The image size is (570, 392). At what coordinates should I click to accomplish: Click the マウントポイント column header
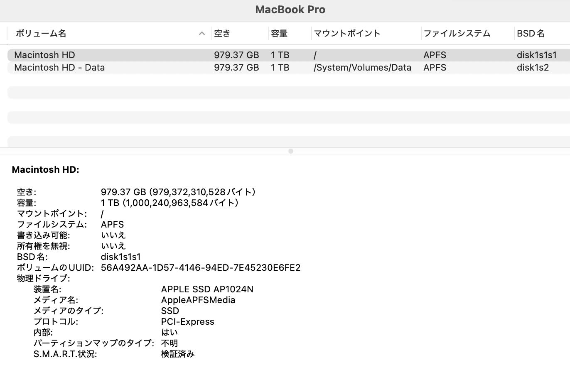click(x=347, y=34)
